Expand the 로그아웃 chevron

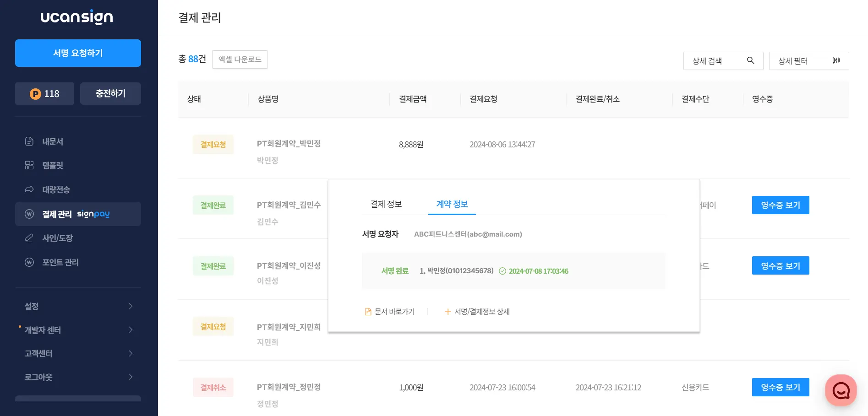pos(131,377)
